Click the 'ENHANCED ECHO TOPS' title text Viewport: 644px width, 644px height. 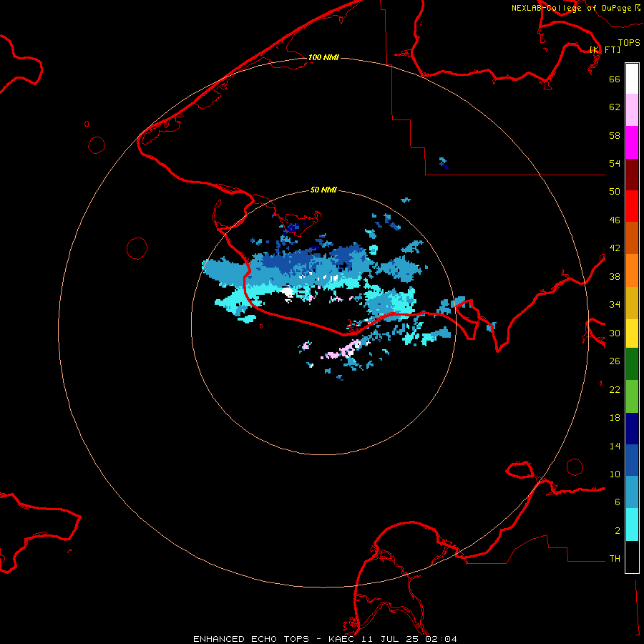click(x=251, y=639)
